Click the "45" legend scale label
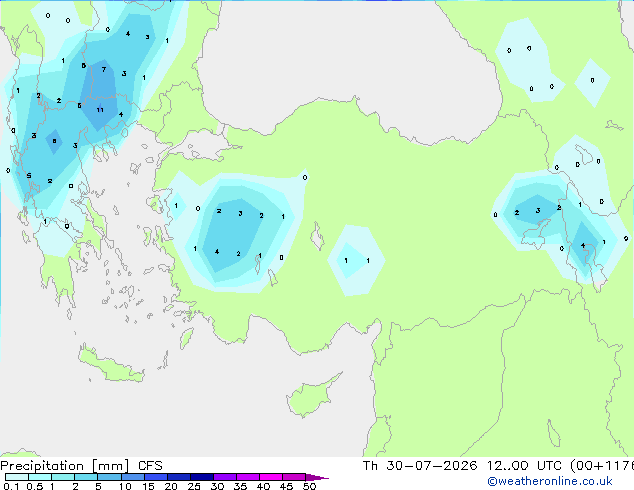634x490 pixels. 286,486
